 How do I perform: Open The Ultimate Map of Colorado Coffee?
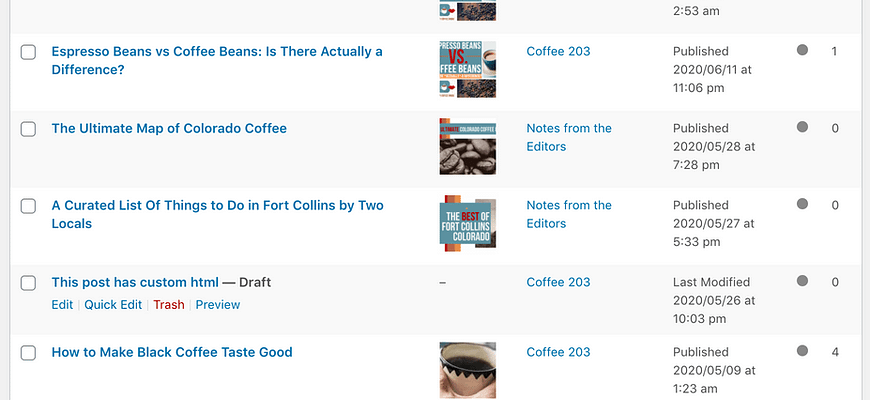(169, 128)
